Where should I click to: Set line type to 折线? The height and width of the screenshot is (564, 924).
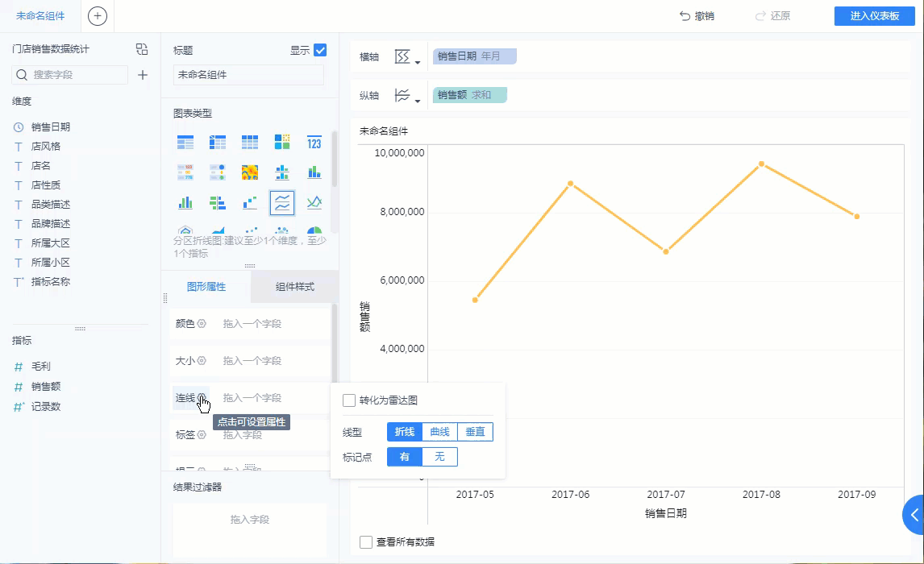(405, 432)
